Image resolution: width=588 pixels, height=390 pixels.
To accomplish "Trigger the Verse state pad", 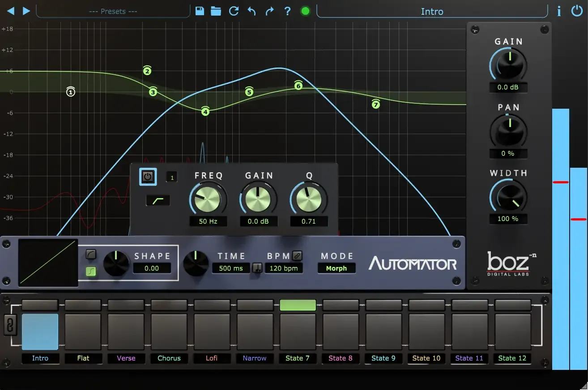I will [126, 331].
